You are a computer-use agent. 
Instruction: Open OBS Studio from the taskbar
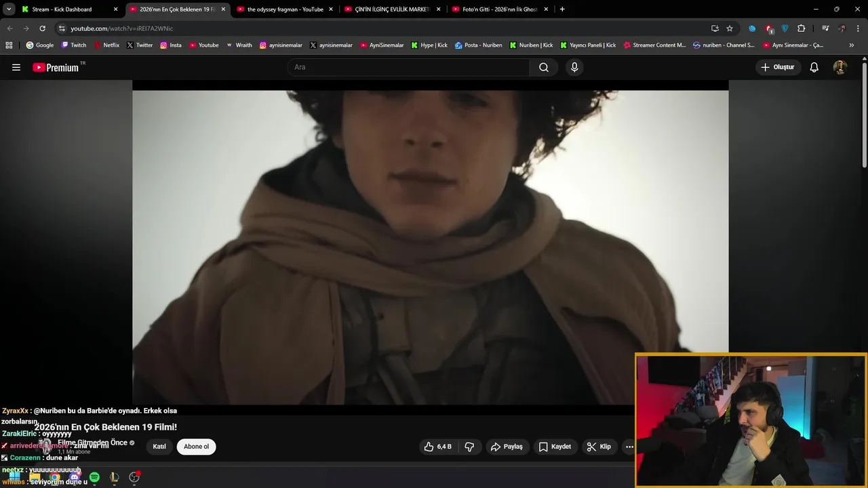pos(134,477)
